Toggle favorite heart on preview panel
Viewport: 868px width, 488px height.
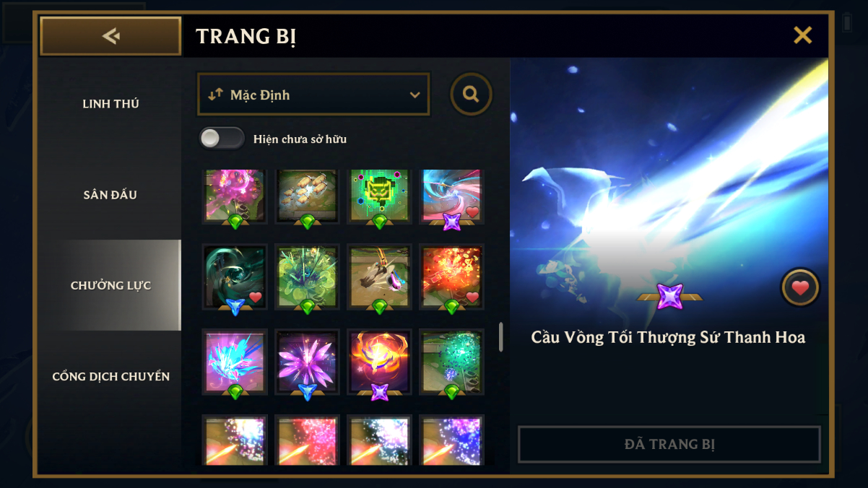pos(800,287)
